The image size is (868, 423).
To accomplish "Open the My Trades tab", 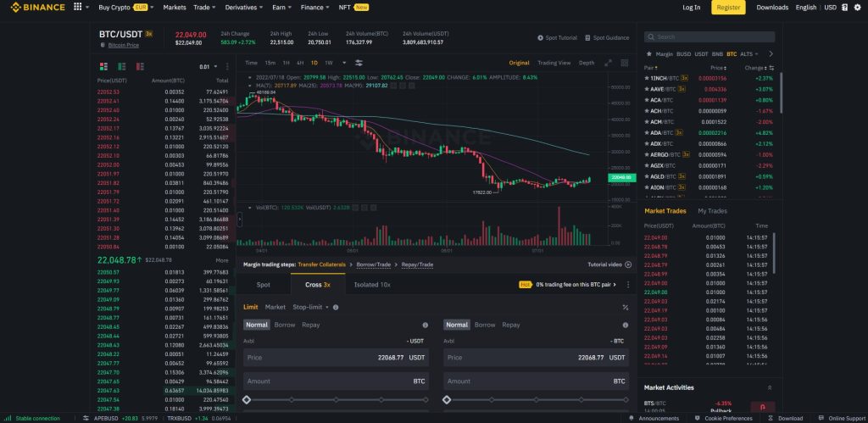I will (712, 211).
